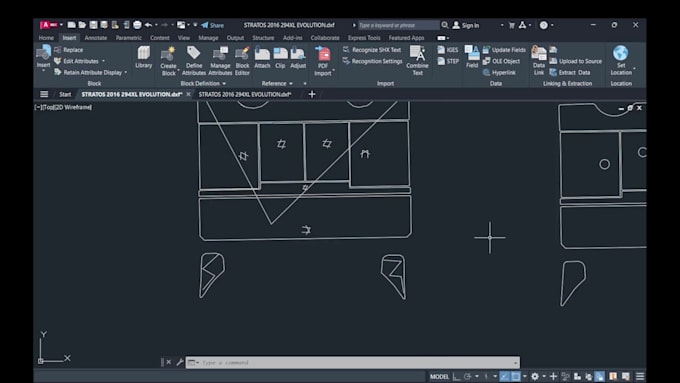Open the Set Location dropdown arrow
The height and width of the screenshot is (383, 680).
coord(634,69)
